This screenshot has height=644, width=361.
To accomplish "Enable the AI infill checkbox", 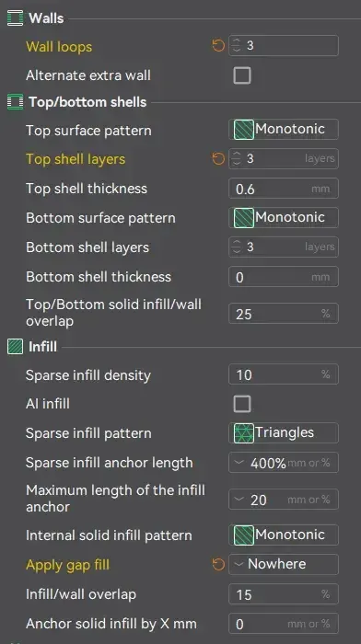I will pyautogui.click(x=242, y=404).
